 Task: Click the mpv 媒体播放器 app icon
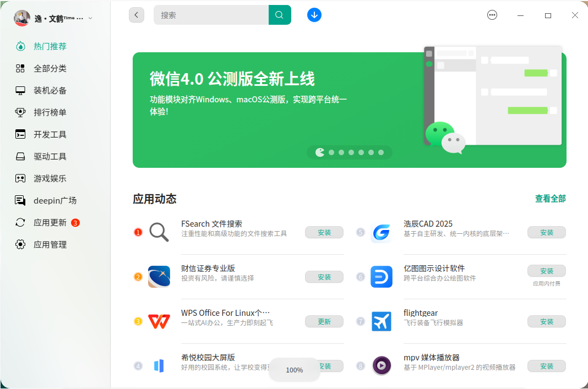[382, 365]
